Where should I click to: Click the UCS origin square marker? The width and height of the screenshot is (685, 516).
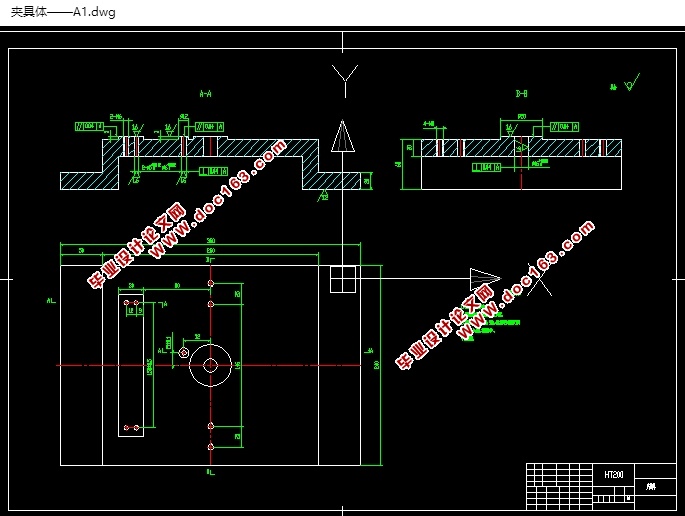click(x=342, y=279)
